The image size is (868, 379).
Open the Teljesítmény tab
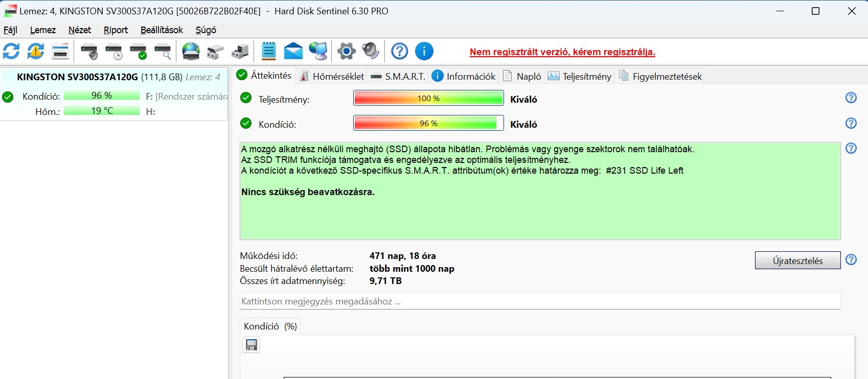point(580,76)
